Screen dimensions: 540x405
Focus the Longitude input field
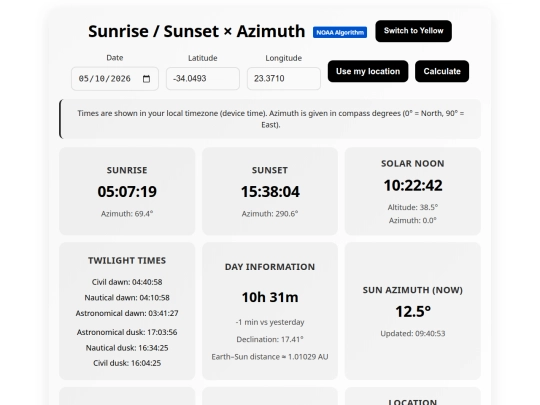click(284, 79)
